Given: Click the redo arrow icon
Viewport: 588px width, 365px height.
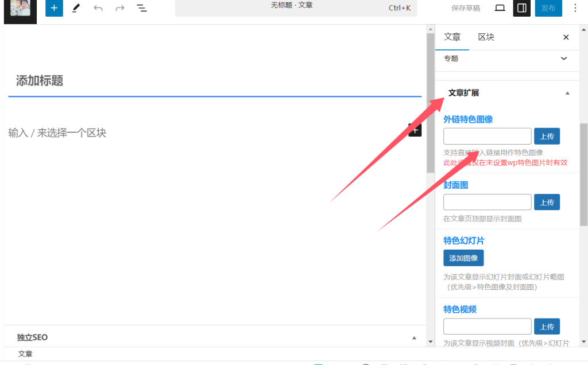Looking at the screenshot, I should pyautogui.click(x=119, y=8).
